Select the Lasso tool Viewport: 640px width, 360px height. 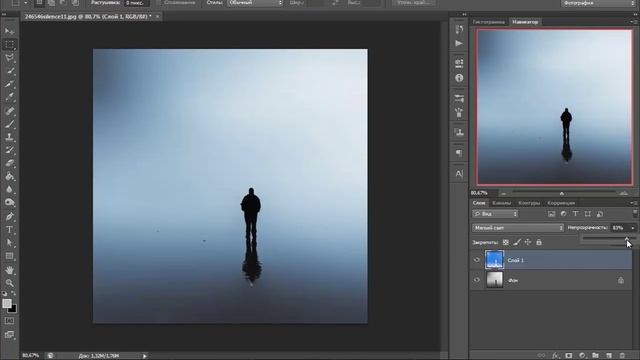point(9,58)
